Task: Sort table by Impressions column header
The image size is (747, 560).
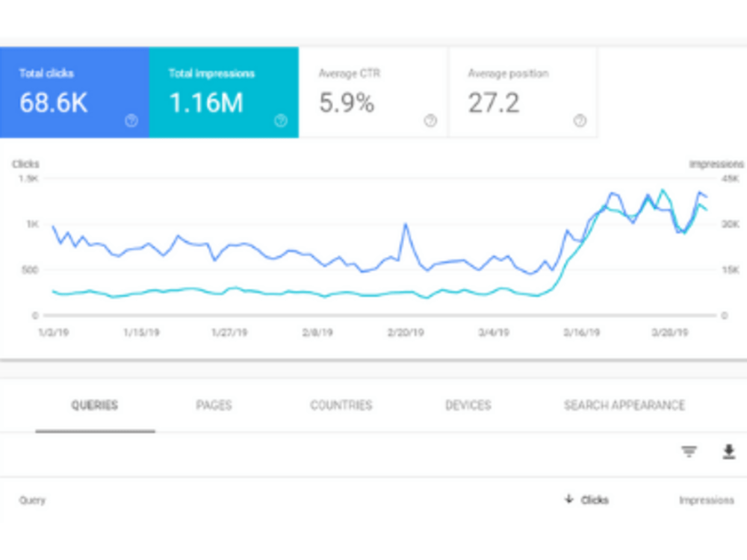Action: coord(707,500)
